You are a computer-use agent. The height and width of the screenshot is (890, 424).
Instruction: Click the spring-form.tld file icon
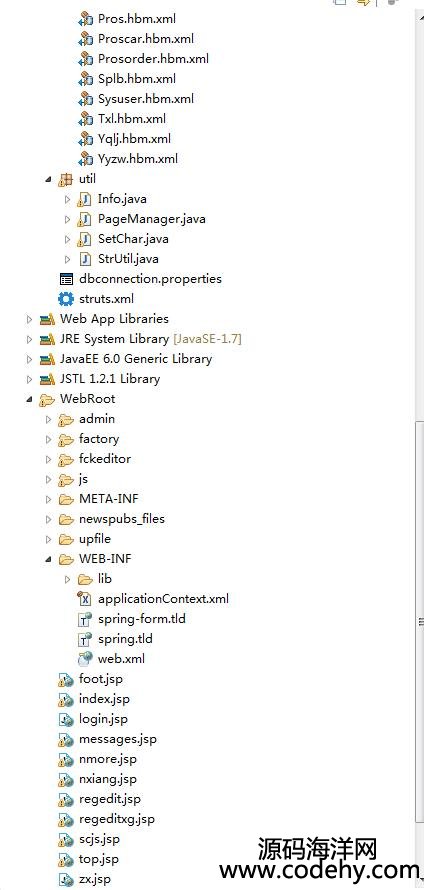pyautogui.click(x=85, y=619)
